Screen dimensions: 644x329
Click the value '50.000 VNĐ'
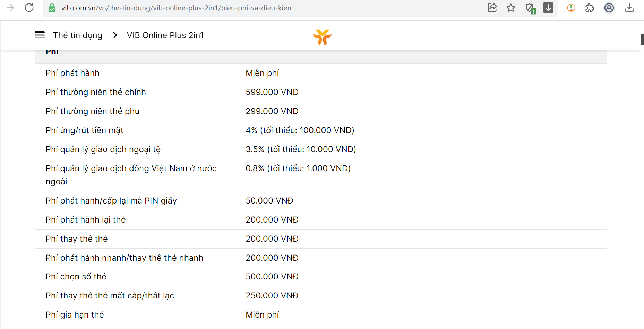269,201
